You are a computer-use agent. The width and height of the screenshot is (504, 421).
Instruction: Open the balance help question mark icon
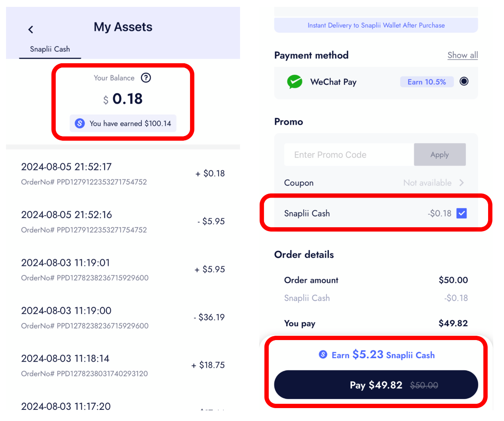click(x=146, y=78)
